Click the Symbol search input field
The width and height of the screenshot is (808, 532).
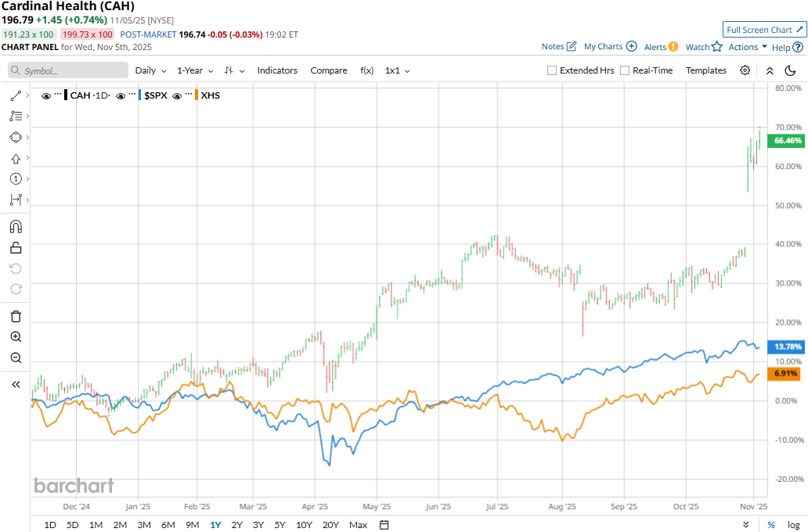69,70
